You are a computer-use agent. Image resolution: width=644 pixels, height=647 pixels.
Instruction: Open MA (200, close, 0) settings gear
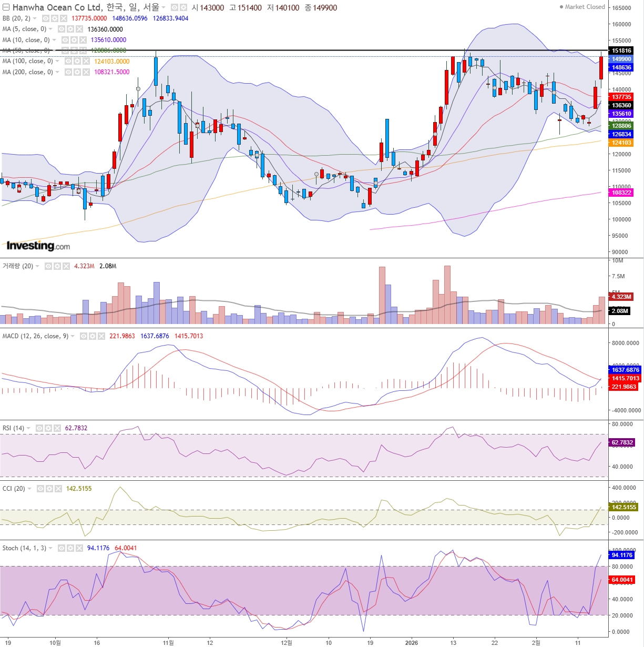point(77,72)
